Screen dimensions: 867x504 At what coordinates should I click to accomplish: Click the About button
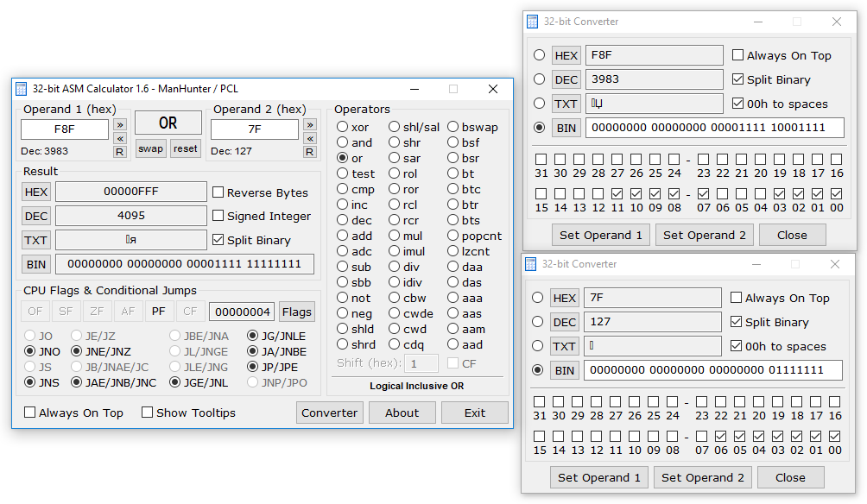[402, 413]
